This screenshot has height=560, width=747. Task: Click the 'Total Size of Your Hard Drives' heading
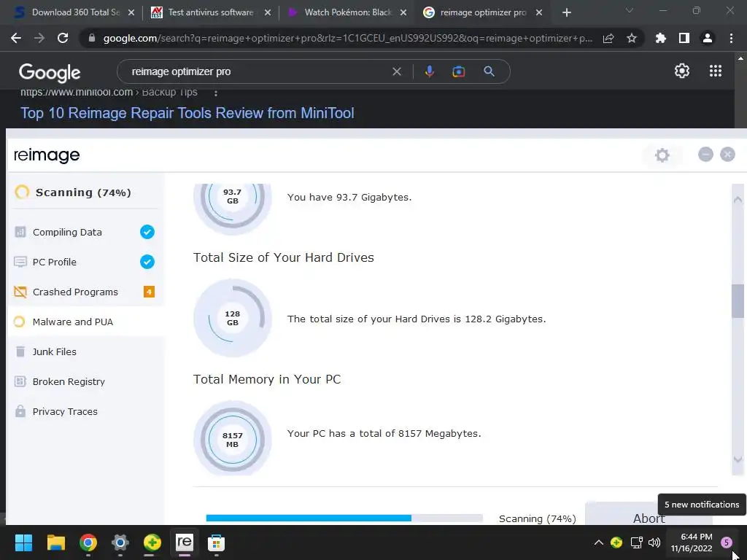pyautogui.click(x=284, y=257)
